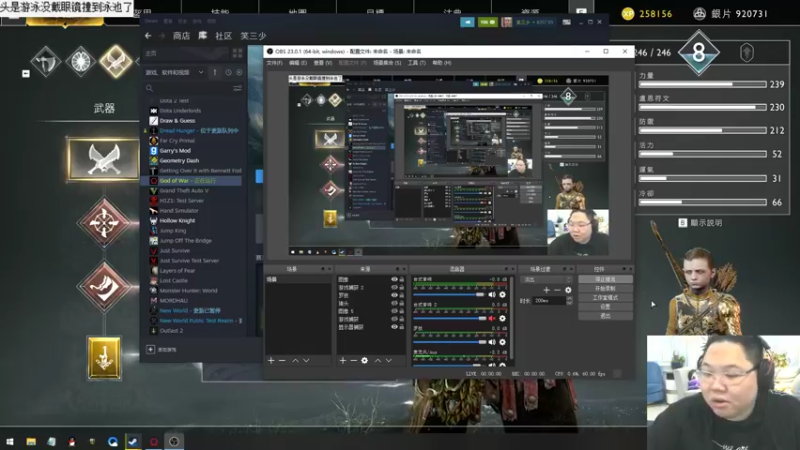Click 退出 to exit OBS

606,316
